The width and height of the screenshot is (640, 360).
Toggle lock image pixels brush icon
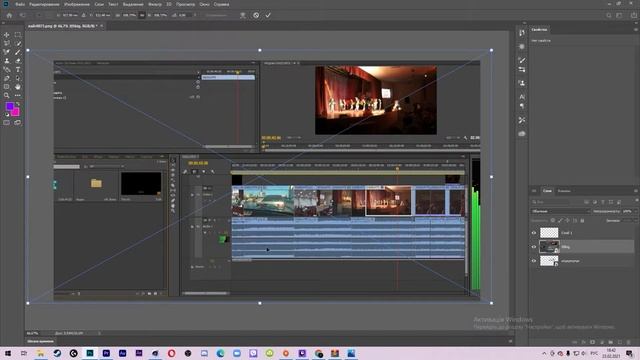click(x=560, y=220)
